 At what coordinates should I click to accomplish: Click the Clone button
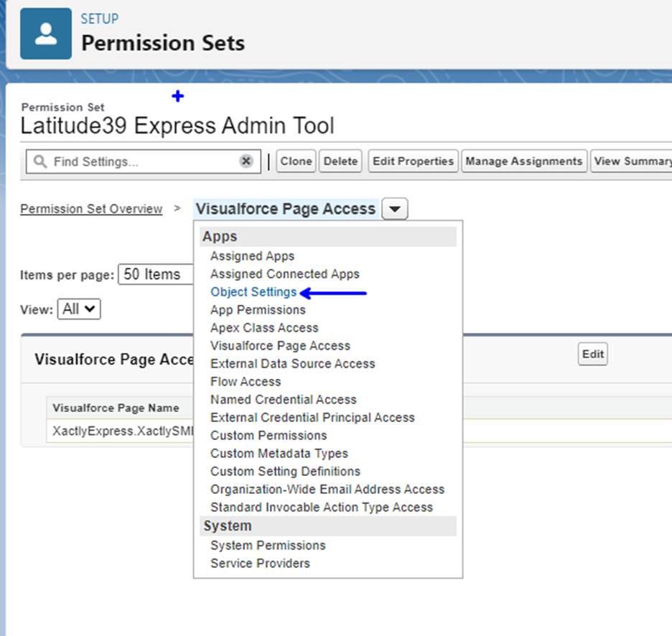[x=296, y=161]
